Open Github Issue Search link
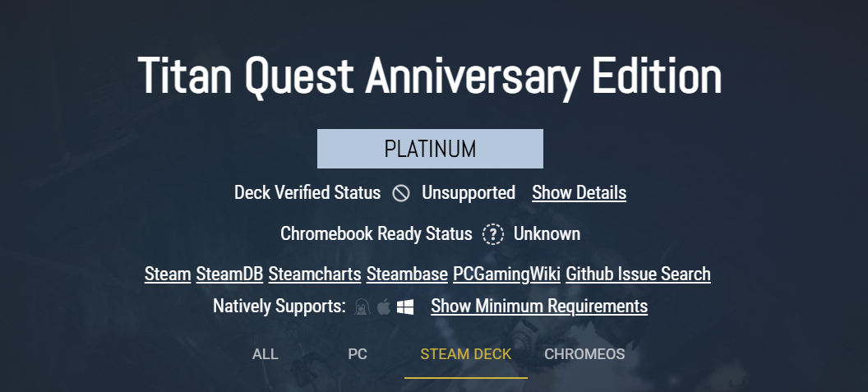The height and width of the screenshot is (392, 868). (x=638, y=274)
